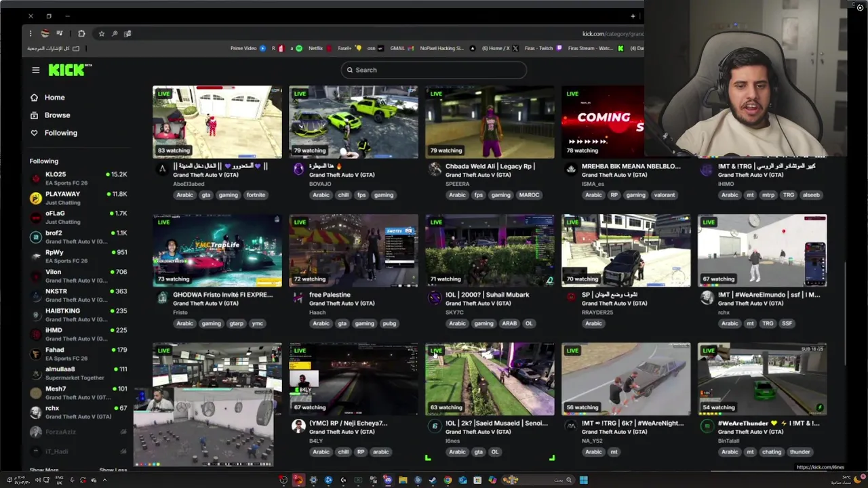
Task: Click the pubg tag under Haach stream
Action: (x=389, y=323)
